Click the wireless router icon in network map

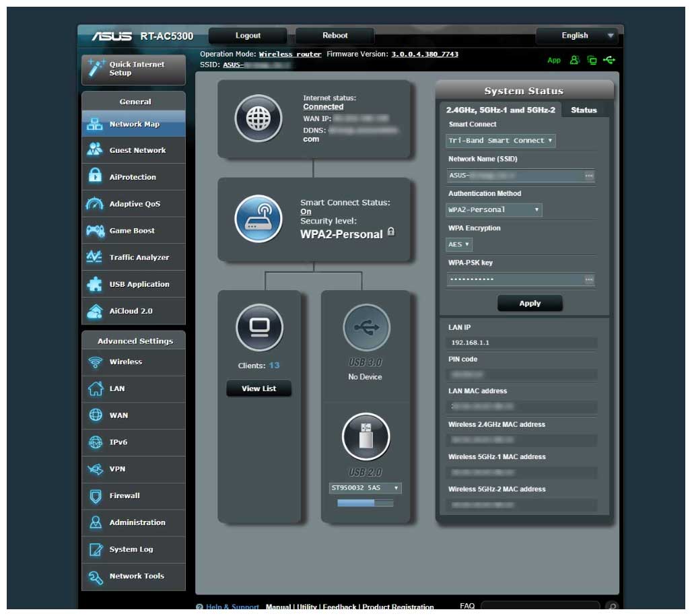point(258,219)
